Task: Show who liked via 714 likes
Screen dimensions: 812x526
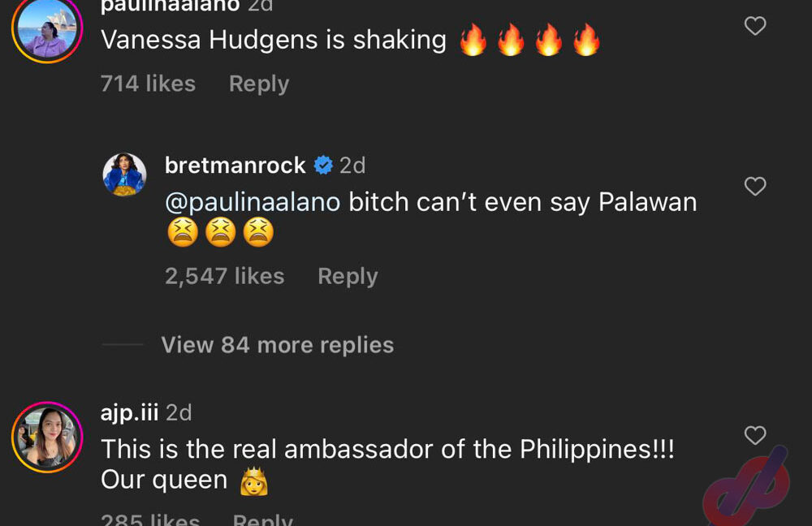Action: click(148, 84)
